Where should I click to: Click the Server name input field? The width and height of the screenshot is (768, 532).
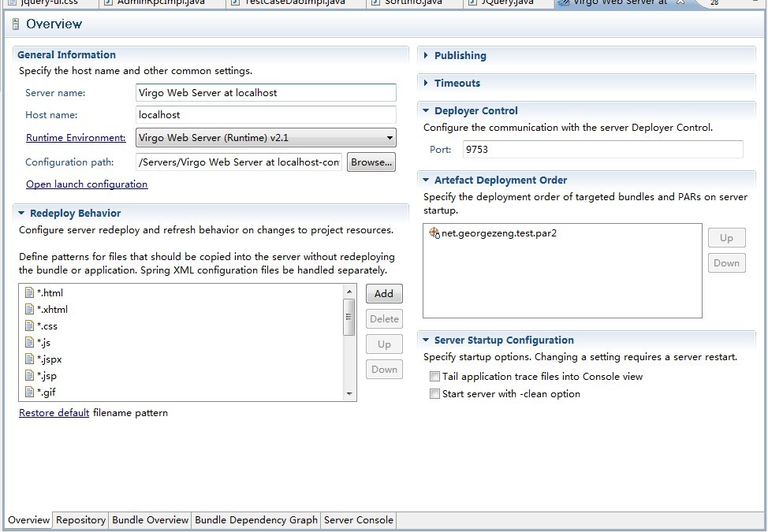point(266,92)
